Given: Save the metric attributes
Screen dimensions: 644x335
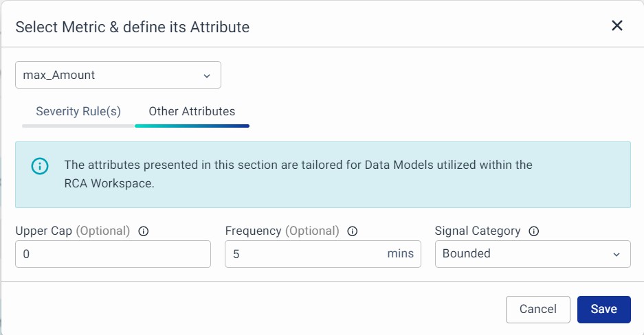Looking at the screenshot, I should (603, 309).
